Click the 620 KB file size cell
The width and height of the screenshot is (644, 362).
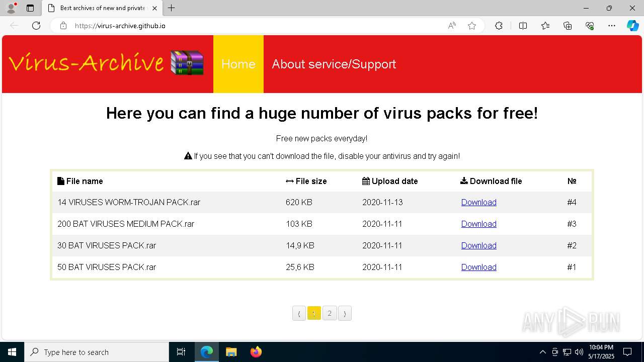(x=299, y=202)
